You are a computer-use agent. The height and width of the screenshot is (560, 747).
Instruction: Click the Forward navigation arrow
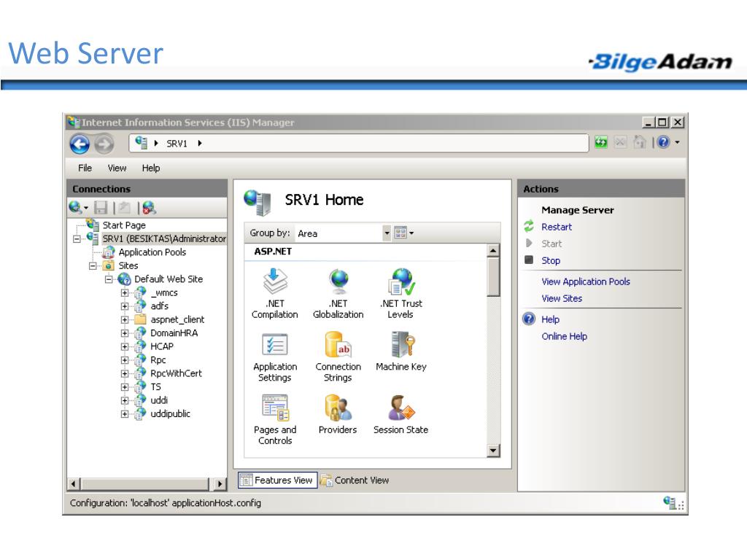click(x=104, y=144)
